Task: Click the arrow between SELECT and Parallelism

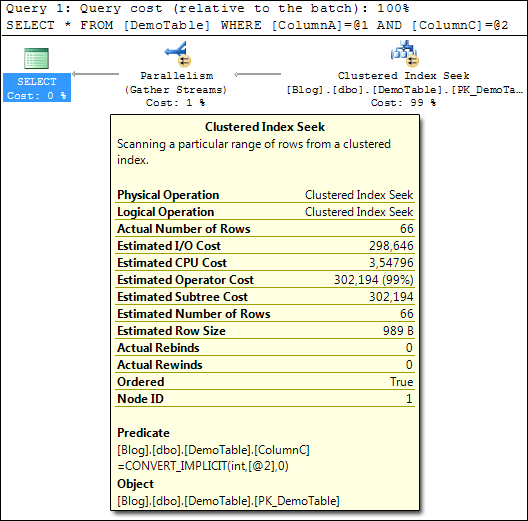Action: coord(96,74)
